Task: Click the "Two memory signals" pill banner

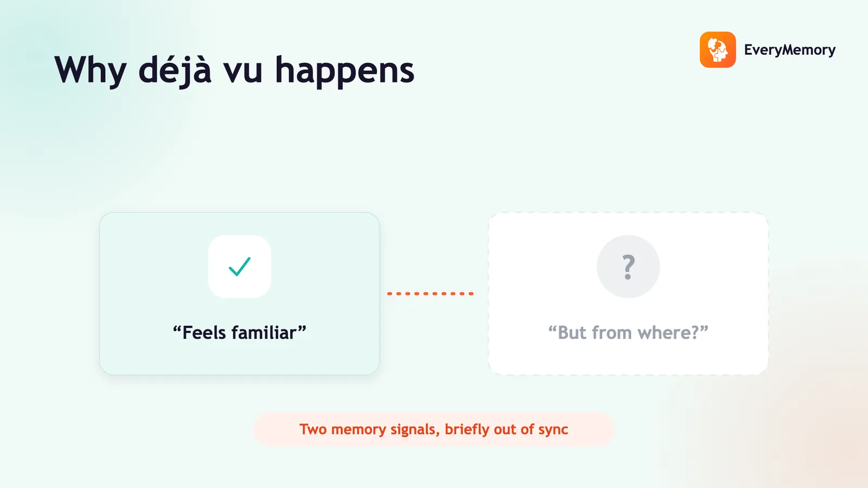Action: pos(434,429)
